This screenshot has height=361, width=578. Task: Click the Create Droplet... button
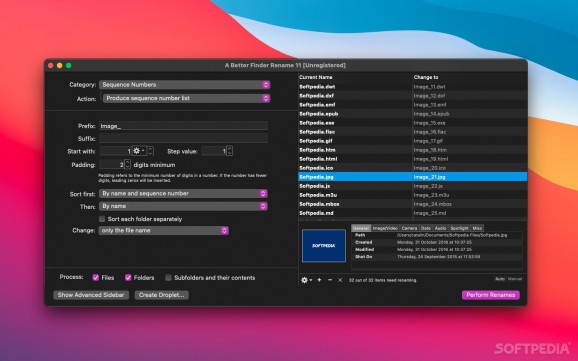point(161,295)
